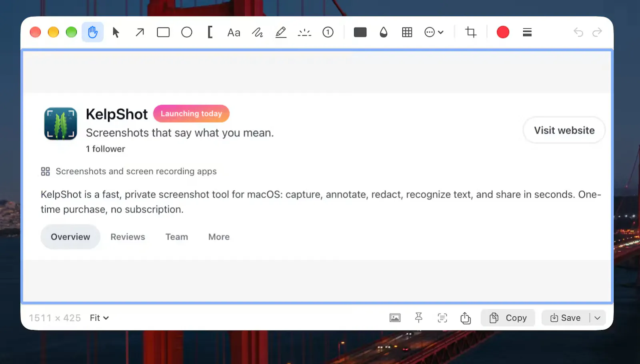Click the KelpShot app logo thumbnail
Image resolution: width=640 pixels, height=364 pixels.
[60, 124]
